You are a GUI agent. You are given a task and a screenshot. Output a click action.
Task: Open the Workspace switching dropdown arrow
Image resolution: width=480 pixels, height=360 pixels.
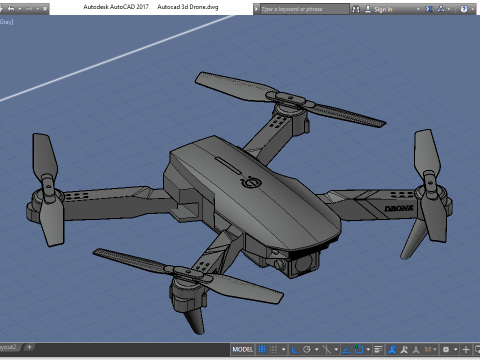pos(455,349)
